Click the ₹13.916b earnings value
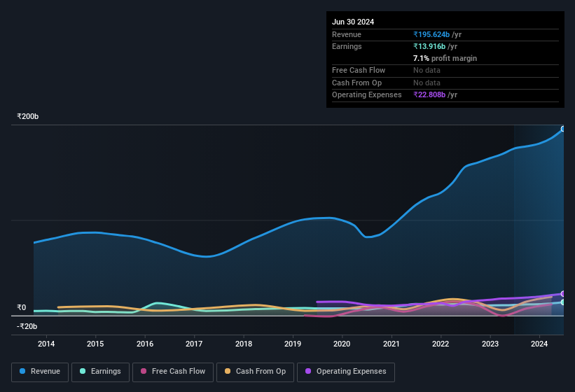 coord(429,46)
